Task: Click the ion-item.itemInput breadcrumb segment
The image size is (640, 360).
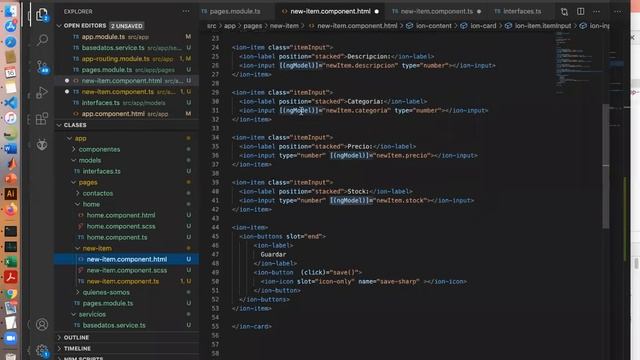Action: pyautogui.click(x=538, y=26)
